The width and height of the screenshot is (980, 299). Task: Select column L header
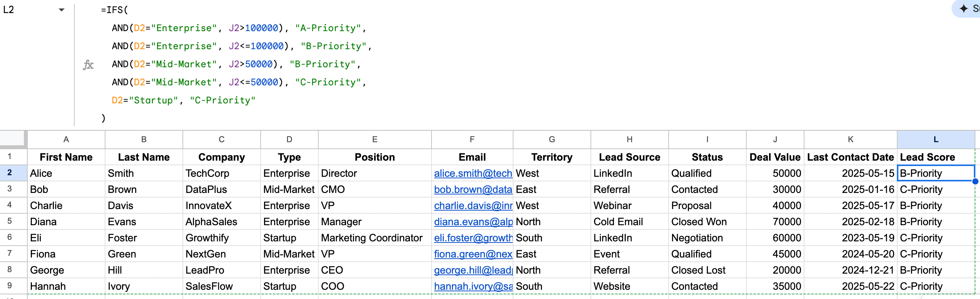[x=935, y=140]
